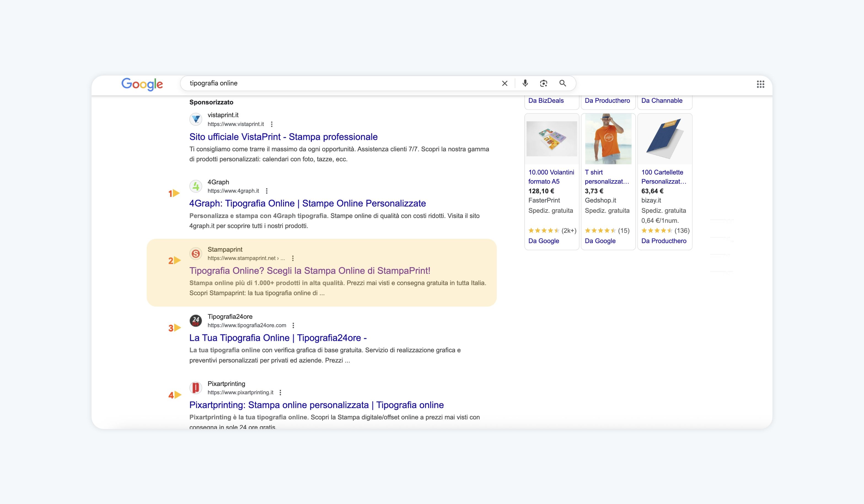The height and width of the screenshot is (504, 864).
Task: Open 'Tipografia Online? Scegli la Stampa Online di StampaPrint!'
Action: [x=310, y=270]
